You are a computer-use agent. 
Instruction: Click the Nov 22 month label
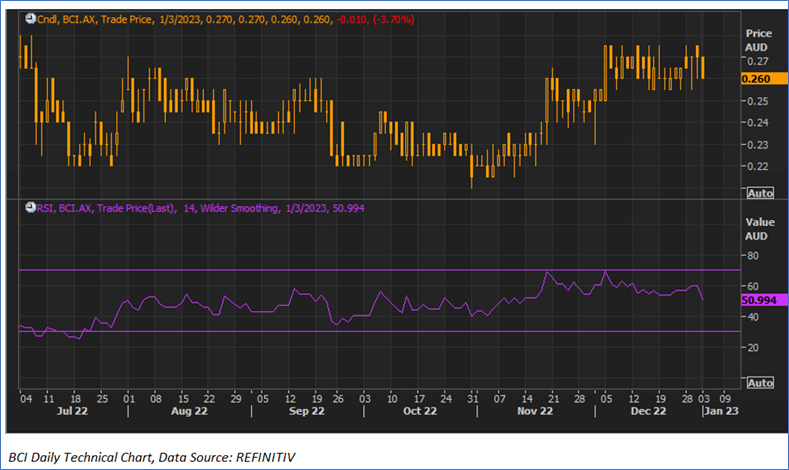pyautogui.click(x=535, y=411)
